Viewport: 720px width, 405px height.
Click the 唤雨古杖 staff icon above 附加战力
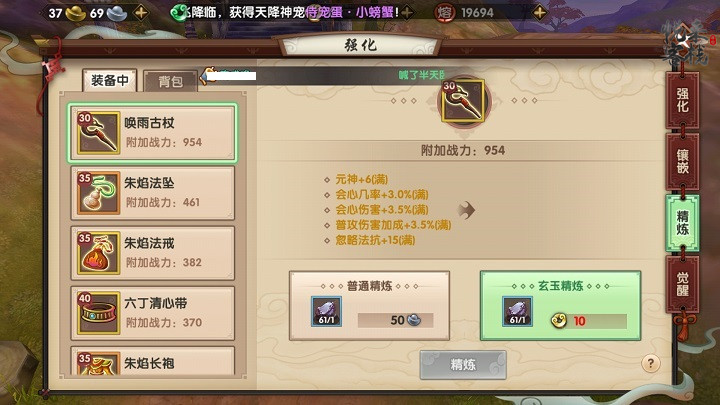pos(463,101)
